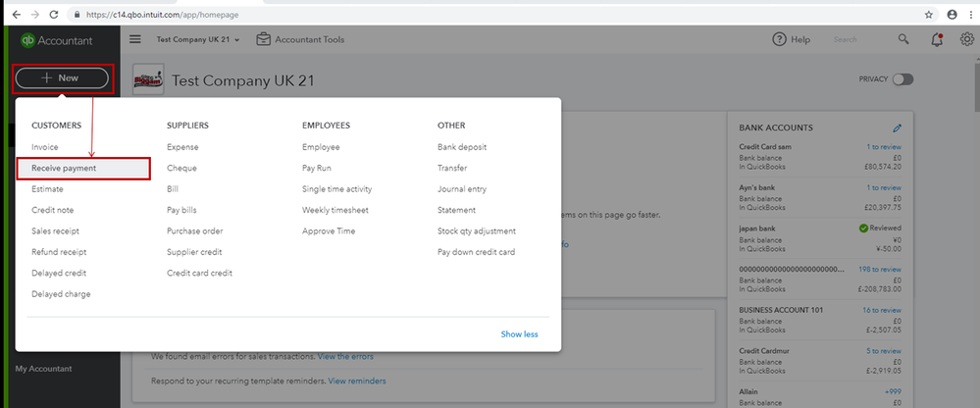This screenshot has width=980, height=408.
Task: Select Credit card credit option
Action: tap(199, 273)
